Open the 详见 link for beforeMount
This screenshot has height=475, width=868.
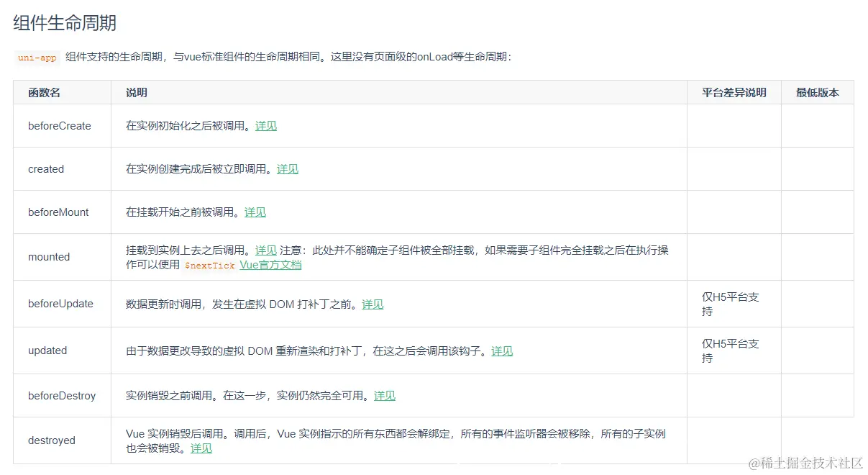pos(254,212)
